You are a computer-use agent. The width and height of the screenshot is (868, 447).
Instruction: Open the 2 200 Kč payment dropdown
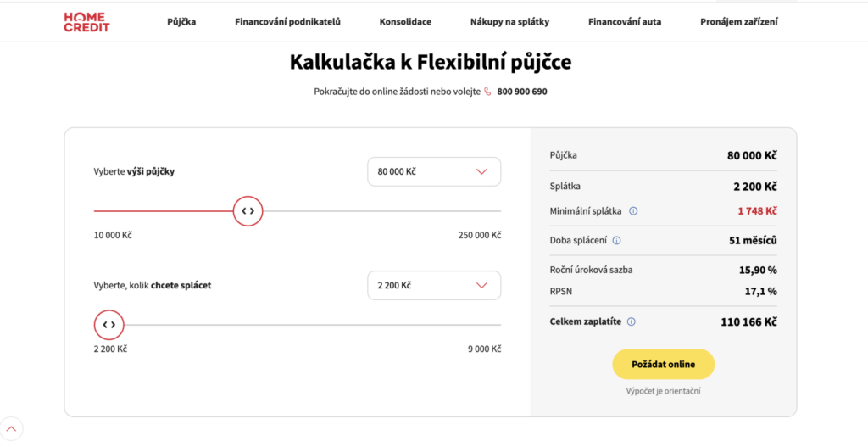tap(434, 285)
